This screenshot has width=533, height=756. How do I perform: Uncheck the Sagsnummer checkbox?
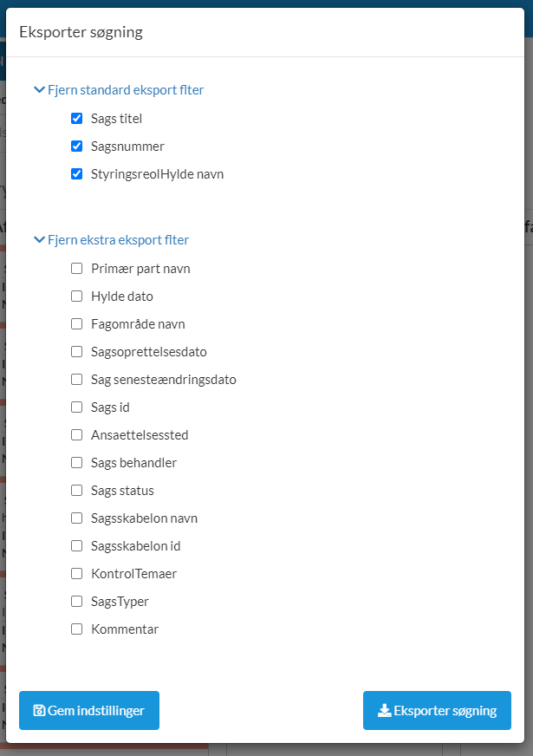[77, 147]
